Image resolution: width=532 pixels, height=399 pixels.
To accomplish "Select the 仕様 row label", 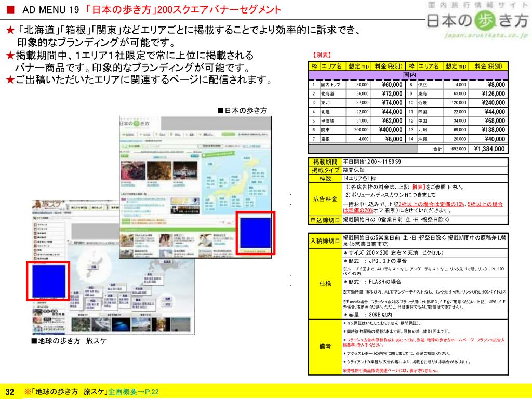I will pyautogui.click(x=325, y=284).
